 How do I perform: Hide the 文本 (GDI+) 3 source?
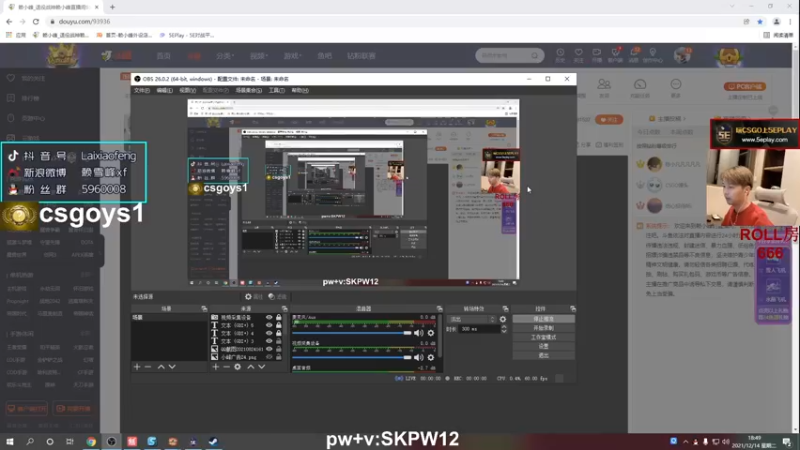pyautogui.click(x=269, y=341)
